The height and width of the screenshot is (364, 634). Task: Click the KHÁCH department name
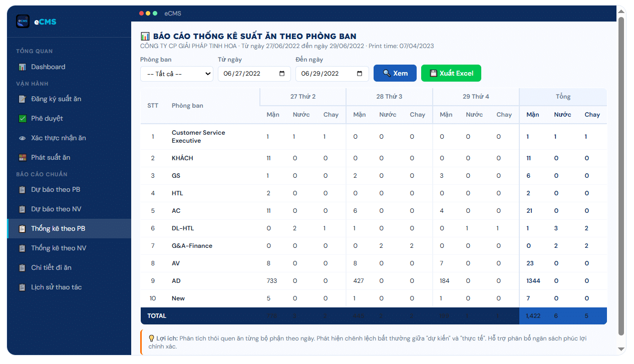click(x=182, y=158)
